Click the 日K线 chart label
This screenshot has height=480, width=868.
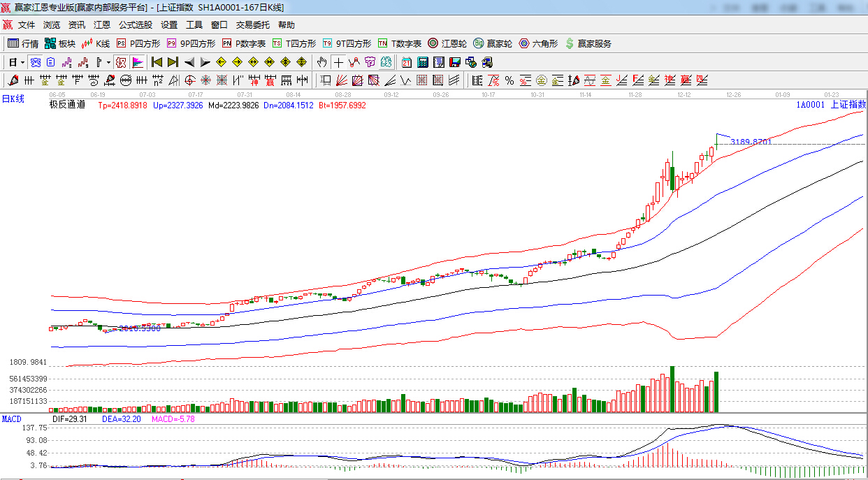click(13, 99)
